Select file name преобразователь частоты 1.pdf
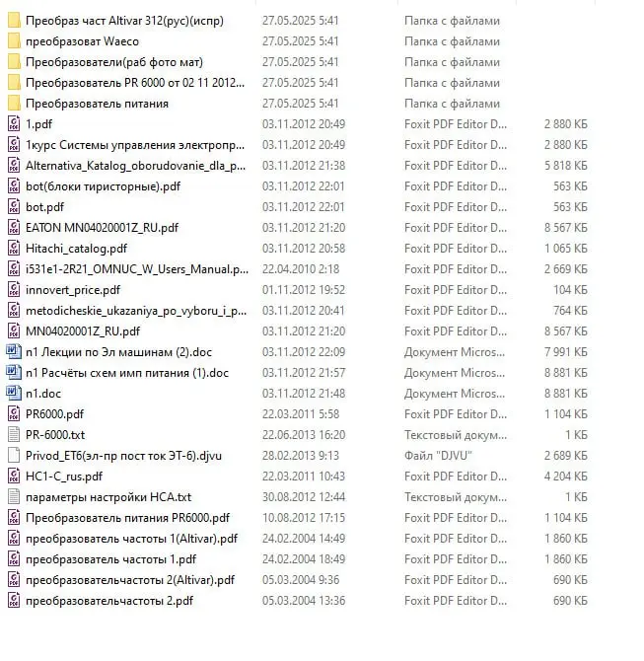 pyautogui.click(x=110, y=559)
